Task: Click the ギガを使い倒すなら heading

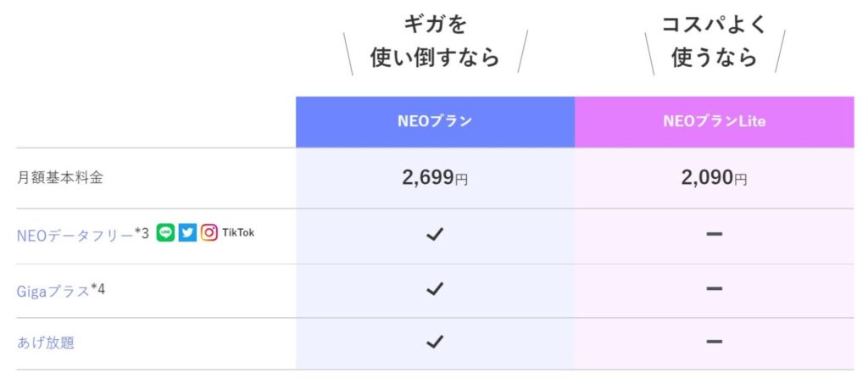Action: (x=435, y=41)
